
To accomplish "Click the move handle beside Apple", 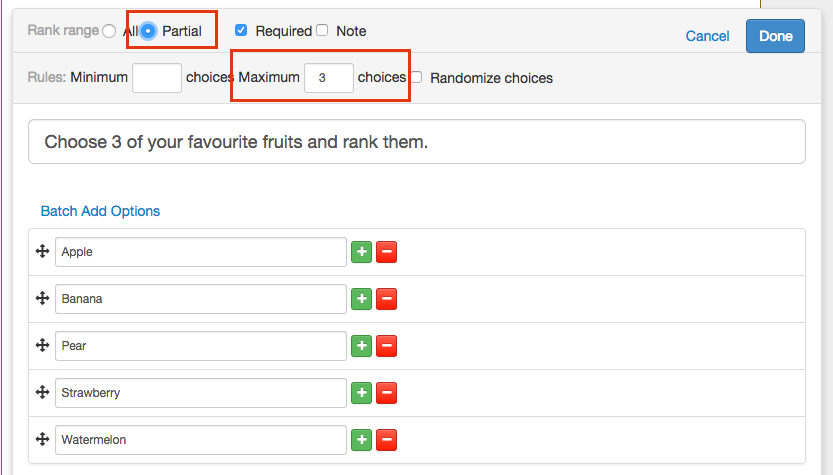I will (x=42, y=252).
